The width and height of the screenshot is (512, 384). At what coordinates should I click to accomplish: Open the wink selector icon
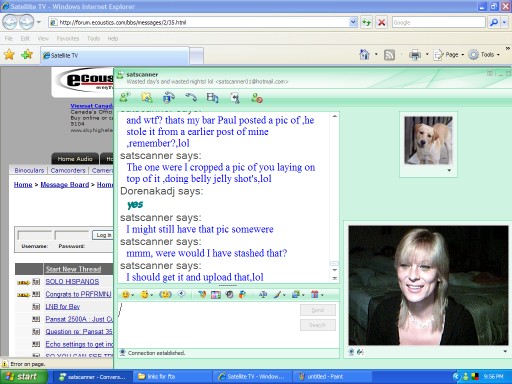(x=145, y=294)
